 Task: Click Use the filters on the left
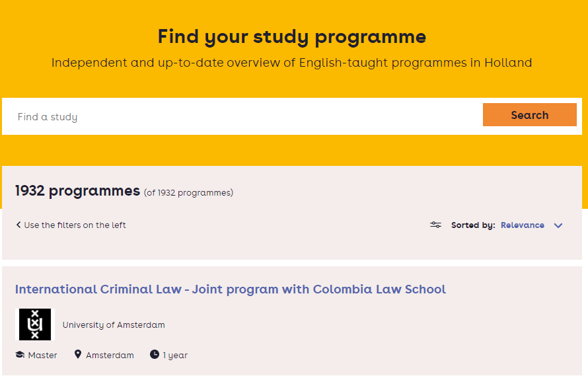[75, 225]
